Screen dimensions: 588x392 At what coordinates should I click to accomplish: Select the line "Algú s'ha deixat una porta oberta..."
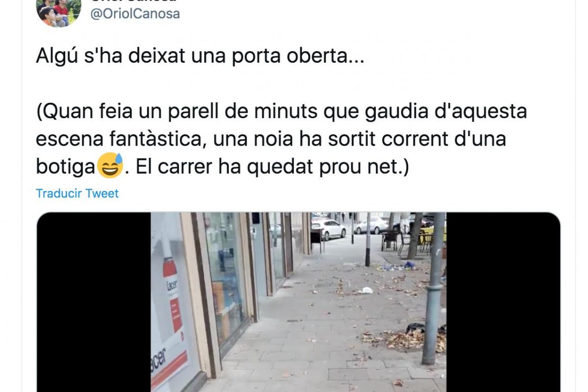coord(200,57)
